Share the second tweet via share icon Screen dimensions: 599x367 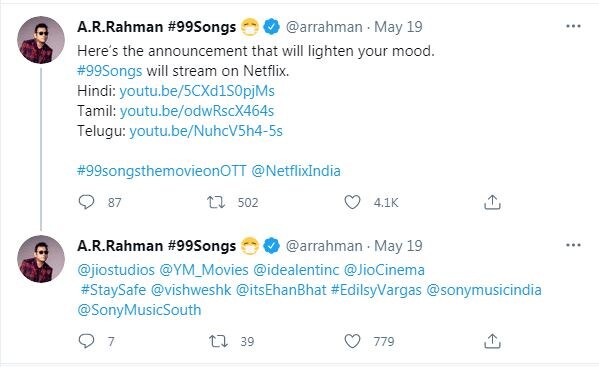click(x=492, y=341)
